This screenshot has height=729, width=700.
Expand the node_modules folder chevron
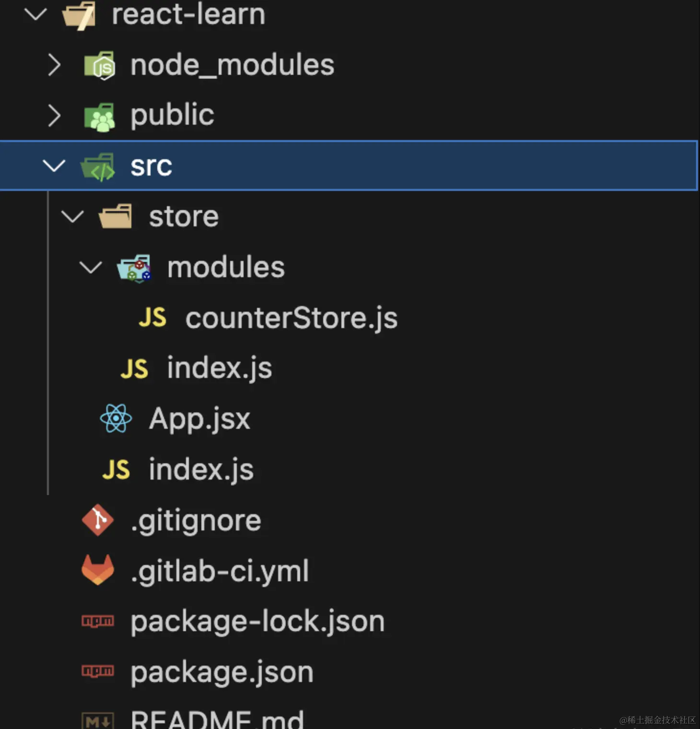[x=54, y=65]
